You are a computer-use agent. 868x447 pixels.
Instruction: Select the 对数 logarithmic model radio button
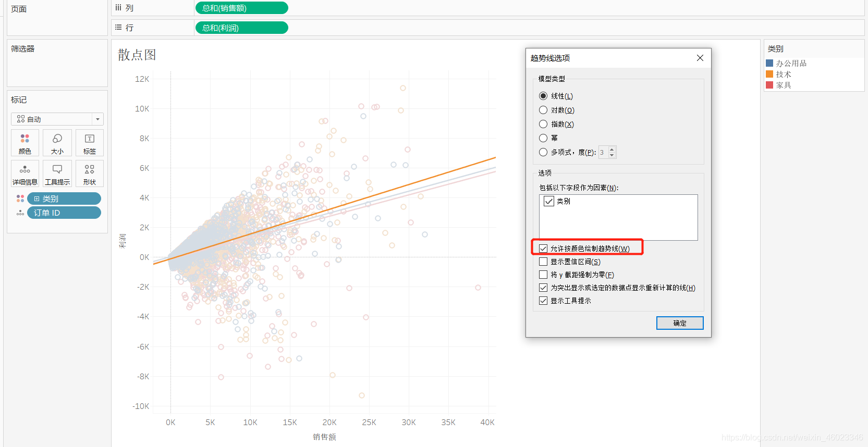[x=543, y=110]
